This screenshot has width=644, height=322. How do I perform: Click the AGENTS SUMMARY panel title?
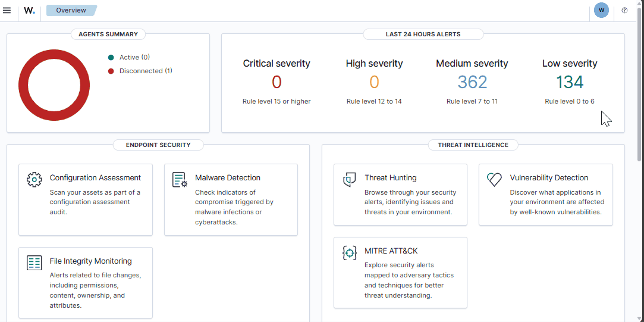(108, 34)
